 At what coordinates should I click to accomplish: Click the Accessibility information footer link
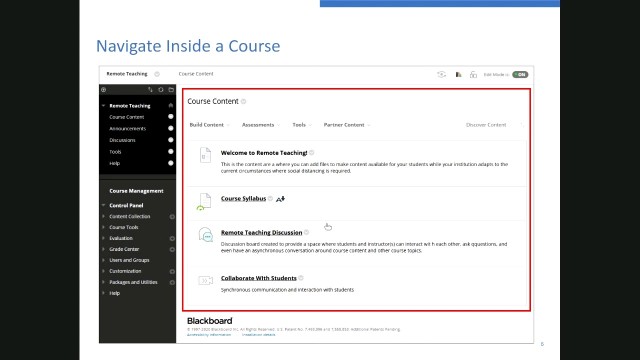[209, 335]
